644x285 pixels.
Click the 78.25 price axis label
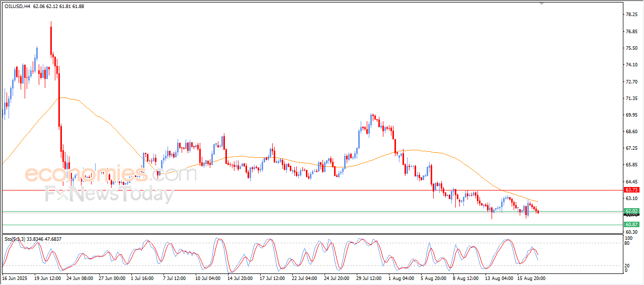(x=632, y=15)
